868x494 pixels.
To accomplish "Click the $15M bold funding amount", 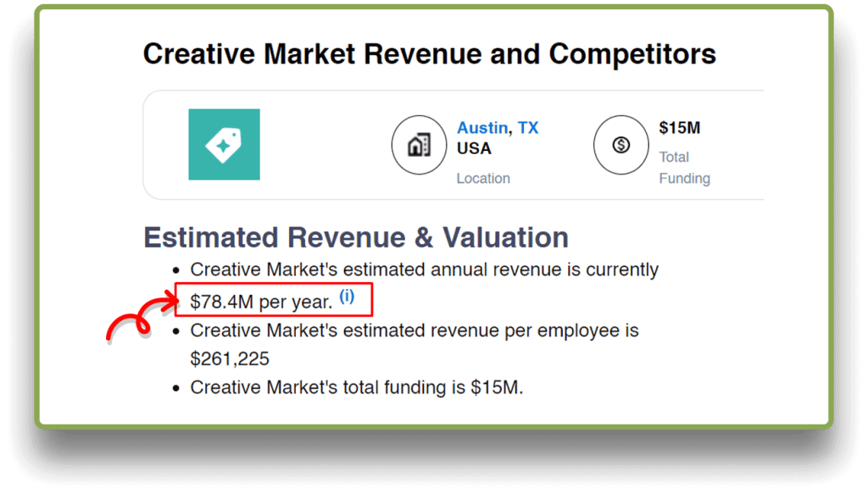I will [x=679, y=128].
